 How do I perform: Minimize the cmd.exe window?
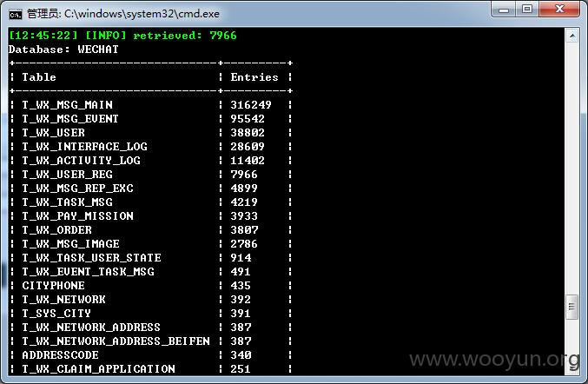(504, 10)
